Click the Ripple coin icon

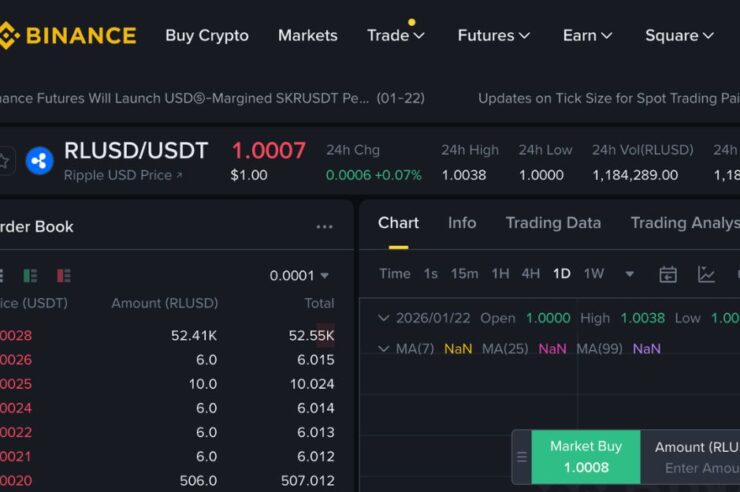click(x=39, y=160)
